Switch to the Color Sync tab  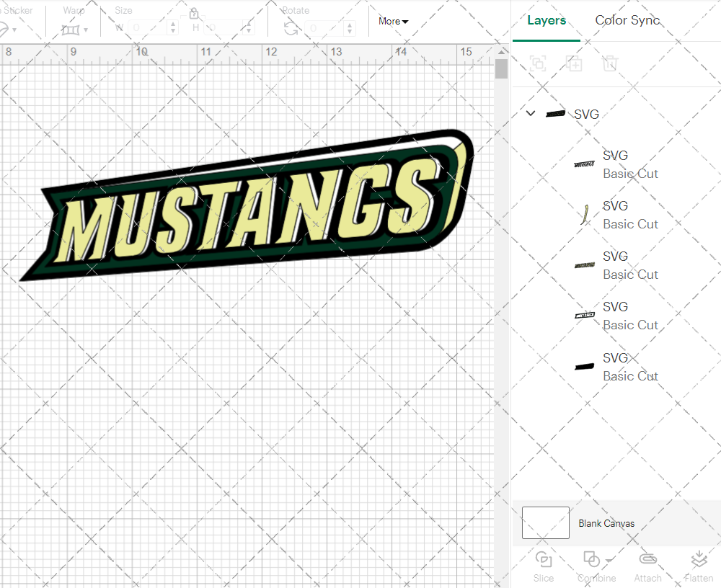[x=627, y=20]
